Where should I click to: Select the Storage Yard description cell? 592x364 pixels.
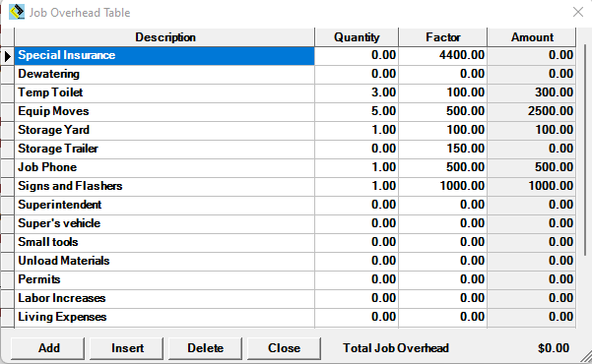164,131
